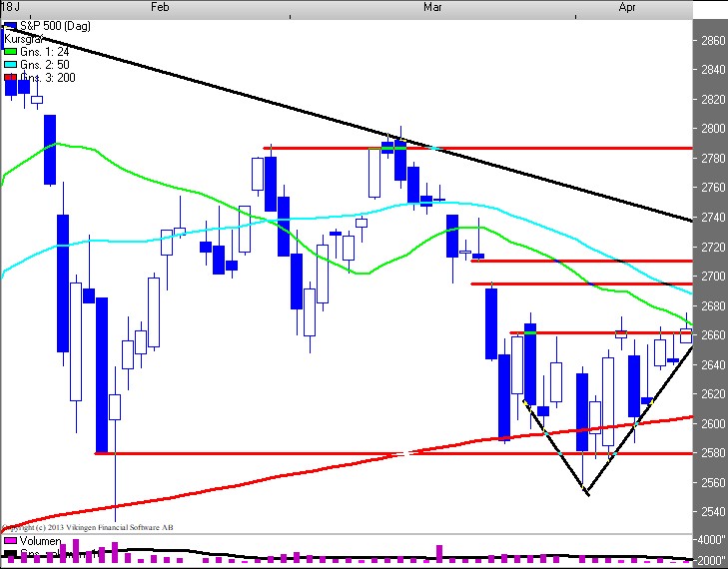Click the 2540 price axis value
The image size is (728, 569).
pyautogui.click(x=713, y=512)
